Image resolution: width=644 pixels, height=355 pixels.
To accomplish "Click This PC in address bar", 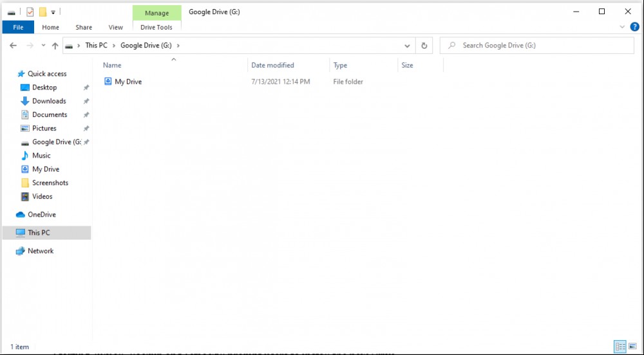I will 96,46.
